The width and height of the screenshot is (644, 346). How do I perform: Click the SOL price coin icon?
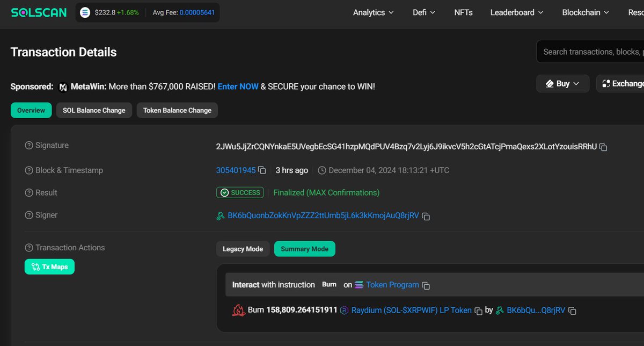[85, 12]
